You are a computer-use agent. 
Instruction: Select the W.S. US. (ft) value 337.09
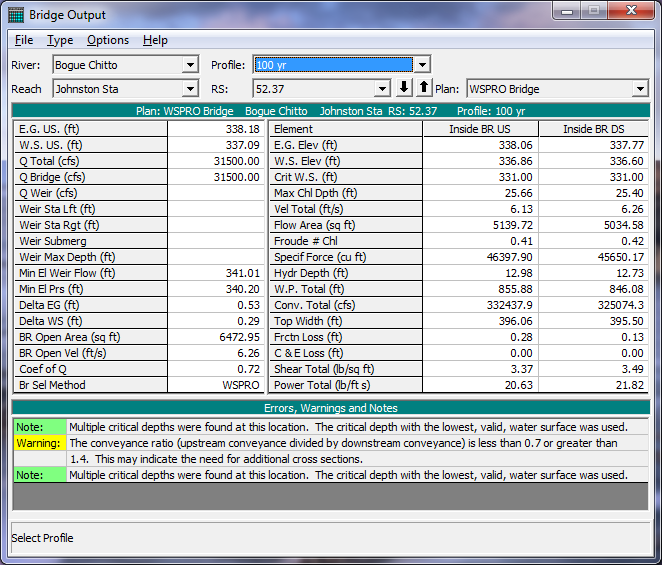[216, 145]
